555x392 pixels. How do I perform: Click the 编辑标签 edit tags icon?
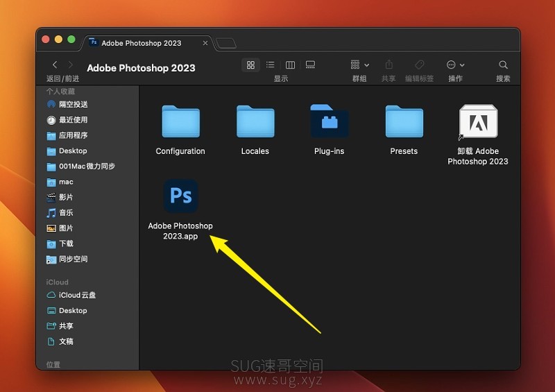tap(420, 65)
